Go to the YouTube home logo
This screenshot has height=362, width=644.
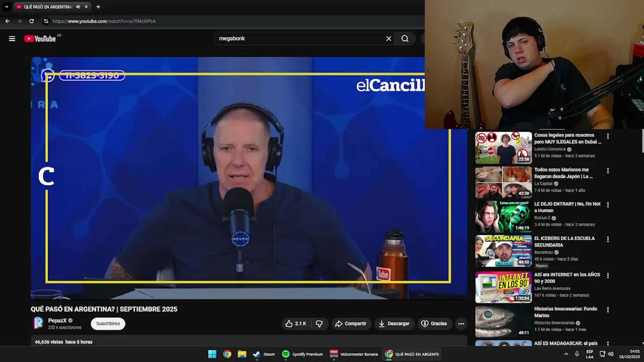click(x=40, y=39)
